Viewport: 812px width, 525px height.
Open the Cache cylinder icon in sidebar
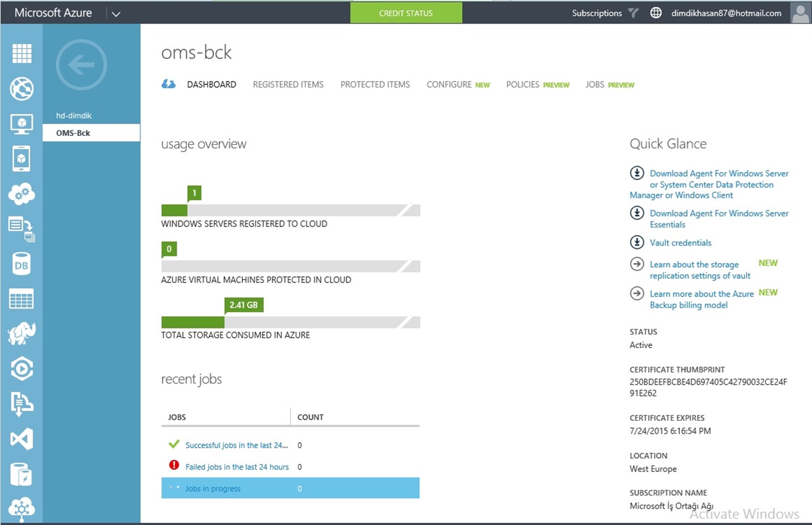[x=21, y=475]
